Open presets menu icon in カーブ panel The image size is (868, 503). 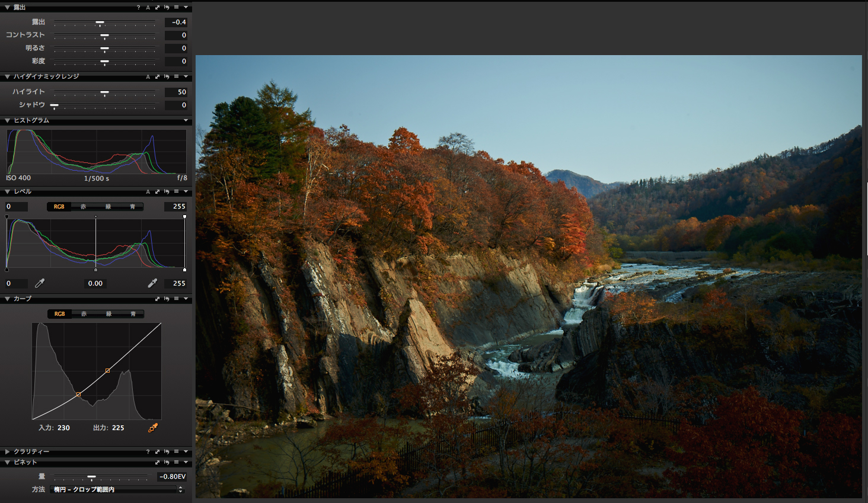[x=176, y=299]
